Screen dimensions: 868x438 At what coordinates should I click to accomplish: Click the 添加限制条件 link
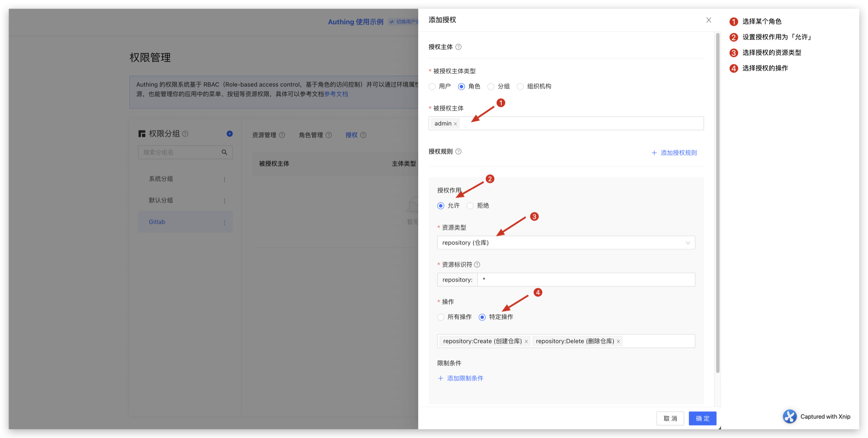pyautogui.click(x=465, y=378)
